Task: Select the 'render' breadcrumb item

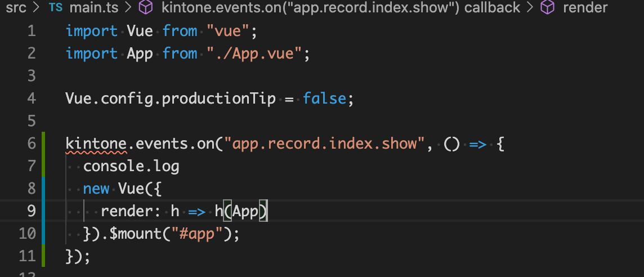Action: pyautogui.click(x=585, y=7)
